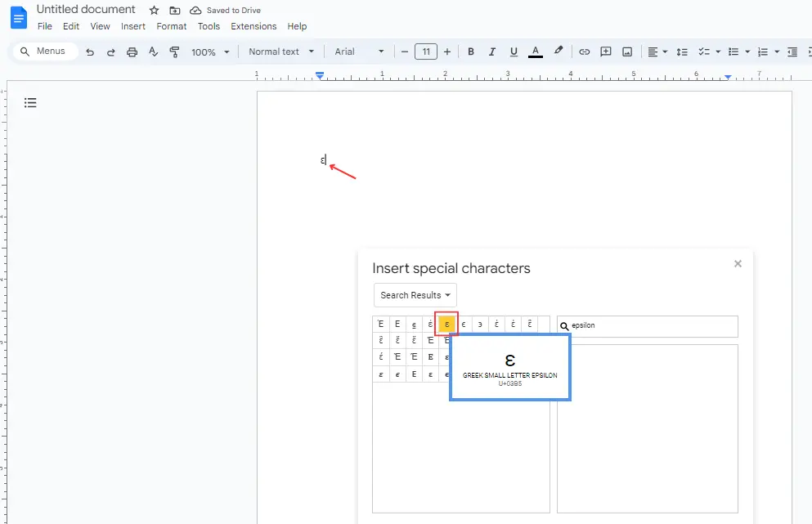Add a comment

(606, 52)
